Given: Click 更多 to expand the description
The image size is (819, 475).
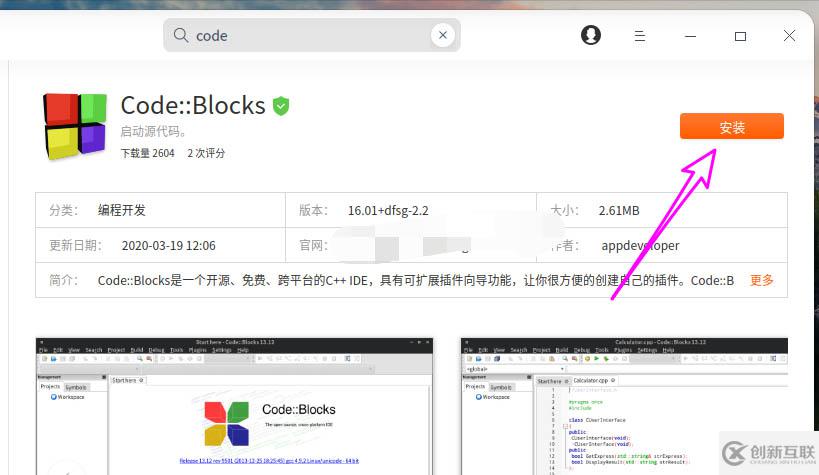Looking at the screenshot, I should pos(762,280).
